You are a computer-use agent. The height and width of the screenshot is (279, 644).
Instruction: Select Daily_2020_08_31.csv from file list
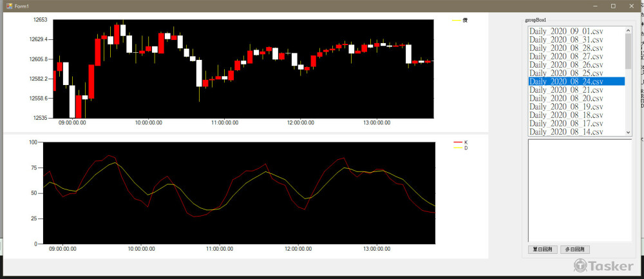[x=566, y=39]
